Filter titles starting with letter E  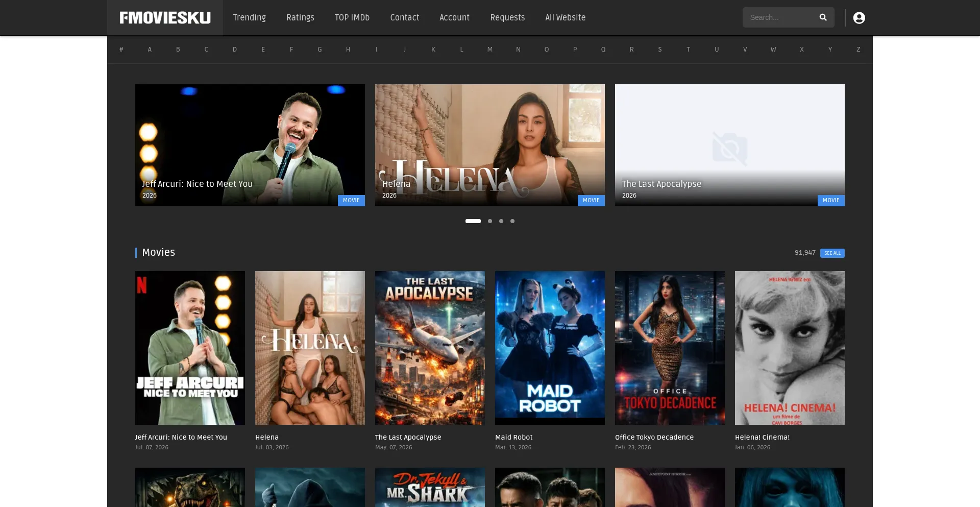point(263,50)
